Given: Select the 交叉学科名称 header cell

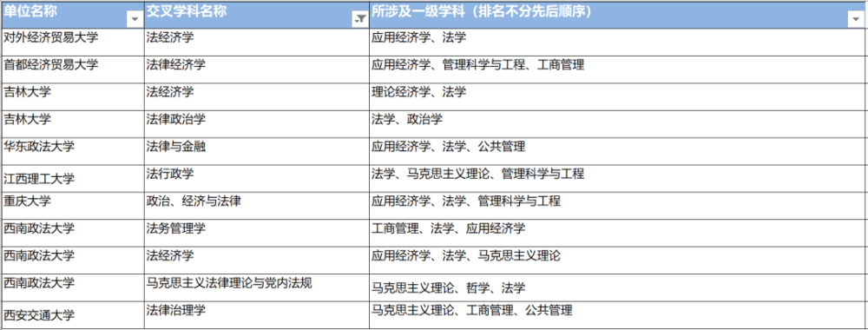Looking at the screenshot, I should point(257,15).
